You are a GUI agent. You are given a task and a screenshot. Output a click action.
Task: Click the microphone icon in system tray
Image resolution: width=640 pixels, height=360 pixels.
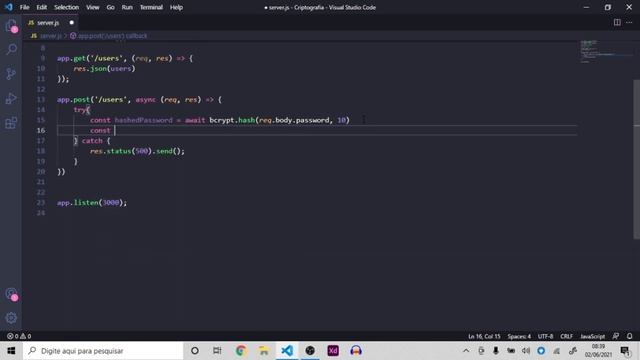point(496,351)
